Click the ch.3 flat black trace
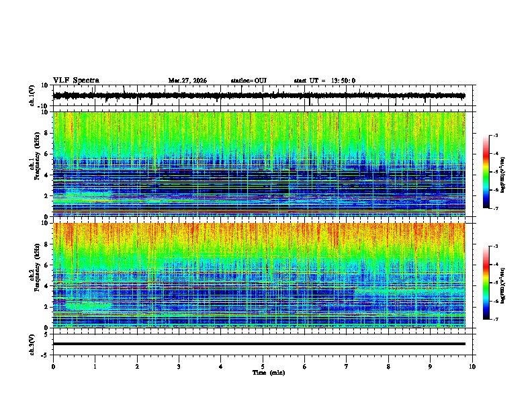 tap(259, 344)
